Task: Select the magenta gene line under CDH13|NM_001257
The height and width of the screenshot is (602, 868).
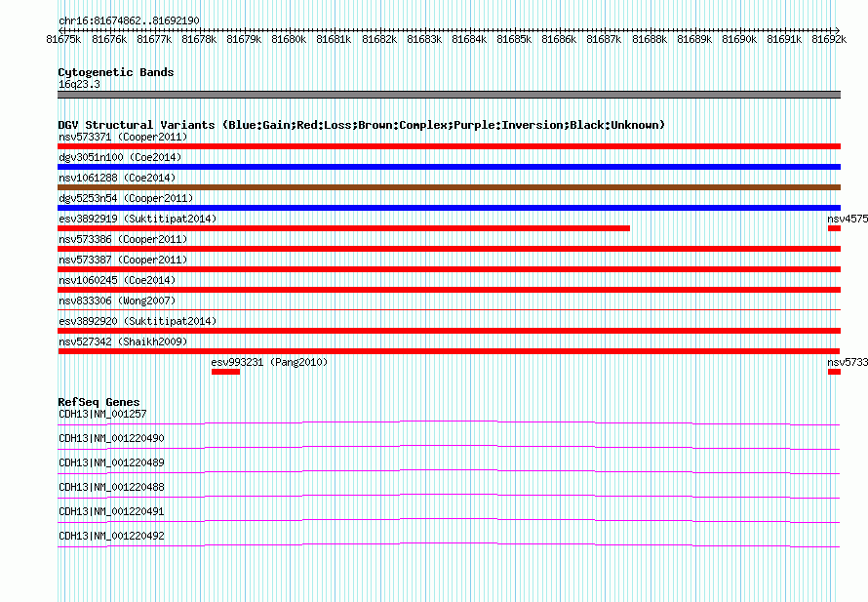Action: 449,423
